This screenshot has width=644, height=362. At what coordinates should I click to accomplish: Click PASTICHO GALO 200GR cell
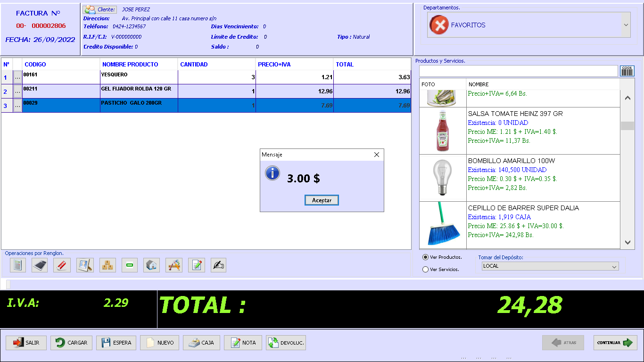(x=139, y=106)
